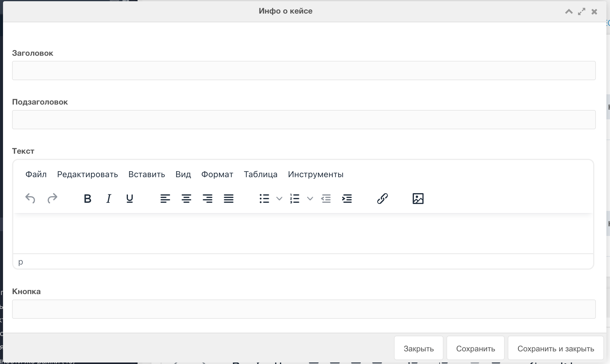Click the undo arrow in editor toolbar

[30, 199]
